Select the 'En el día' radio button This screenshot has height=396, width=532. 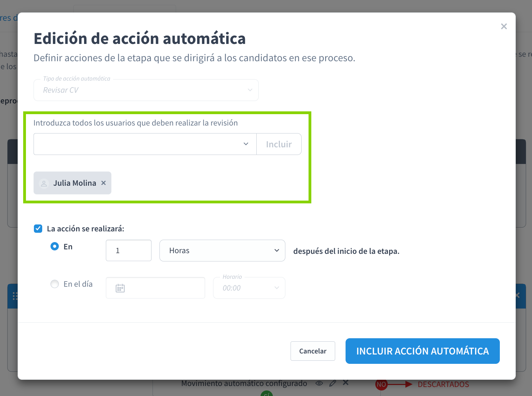pyautogui.click(x=55, y=284)
